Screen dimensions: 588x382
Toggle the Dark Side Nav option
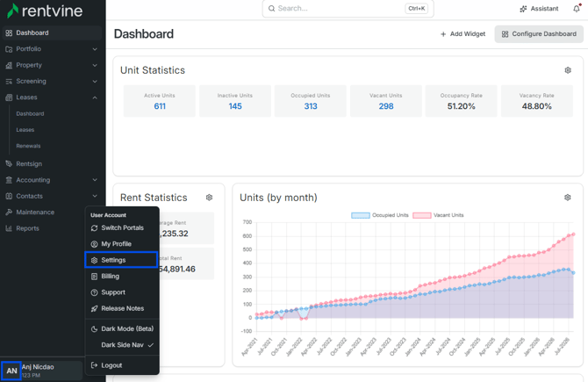[x=122, y=345]
